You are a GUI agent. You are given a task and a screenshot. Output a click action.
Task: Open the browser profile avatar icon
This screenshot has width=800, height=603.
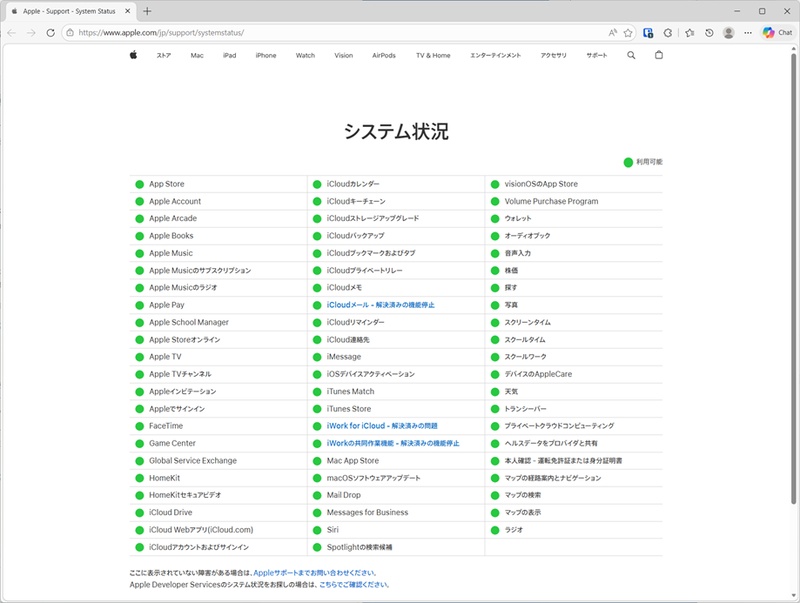729,33
